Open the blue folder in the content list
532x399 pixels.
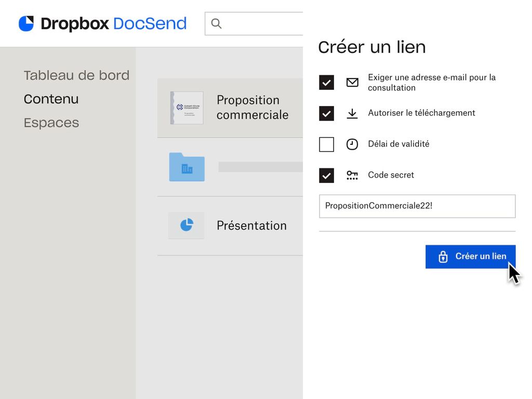[186, 167]
